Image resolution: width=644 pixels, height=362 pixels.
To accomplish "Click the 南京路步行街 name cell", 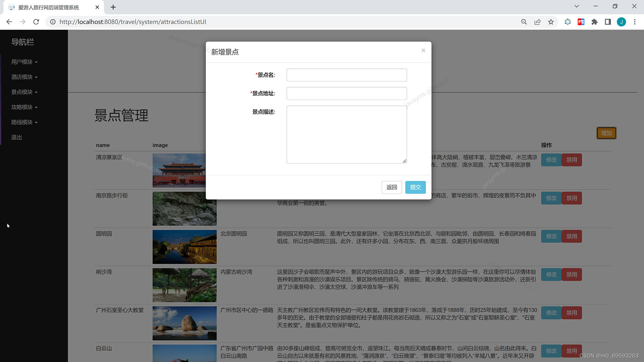I will [x=112, y=195].
